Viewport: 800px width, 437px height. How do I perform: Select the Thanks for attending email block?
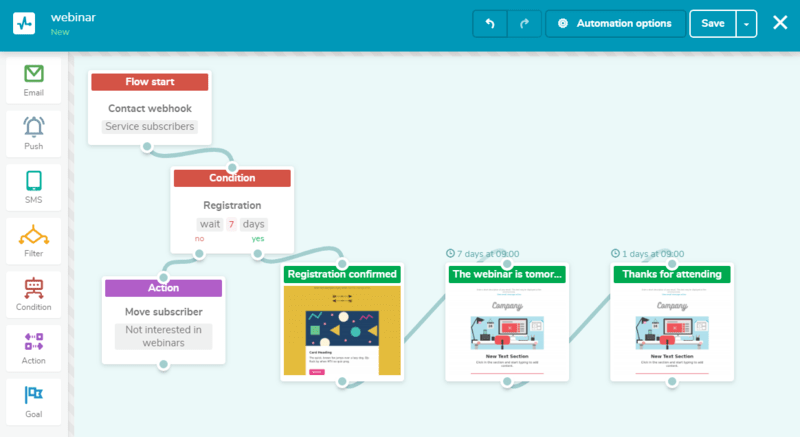tap(672, 322)
